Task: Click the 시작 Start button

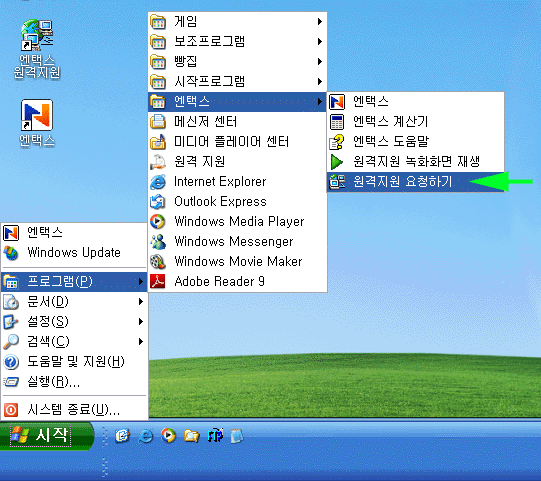Action: point(47,435)
